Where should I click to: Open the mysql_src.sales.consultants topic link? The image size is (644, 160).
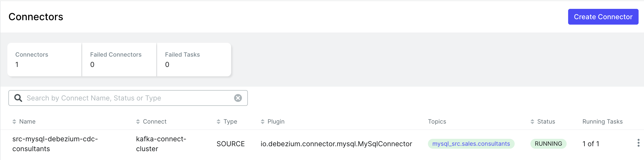(x=471, y=144)
